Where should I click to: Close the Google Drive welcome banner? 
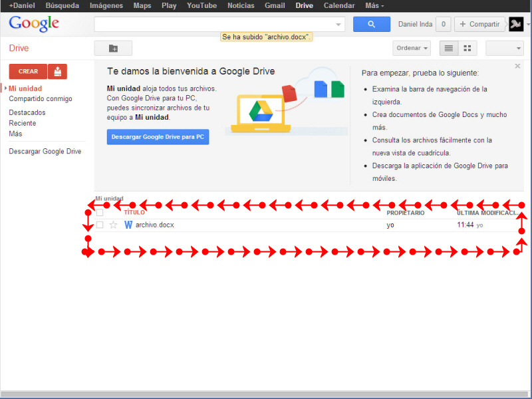[517, 66]
